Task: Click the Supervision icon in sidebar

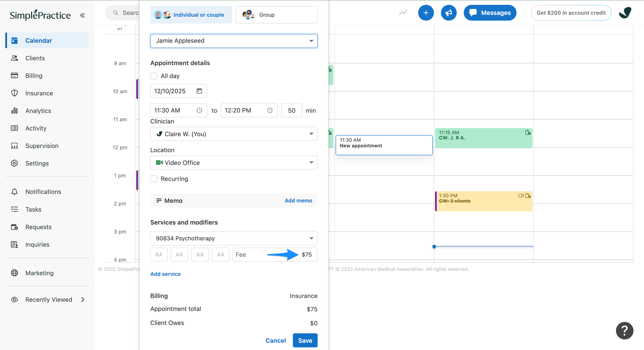Action: 14,146
